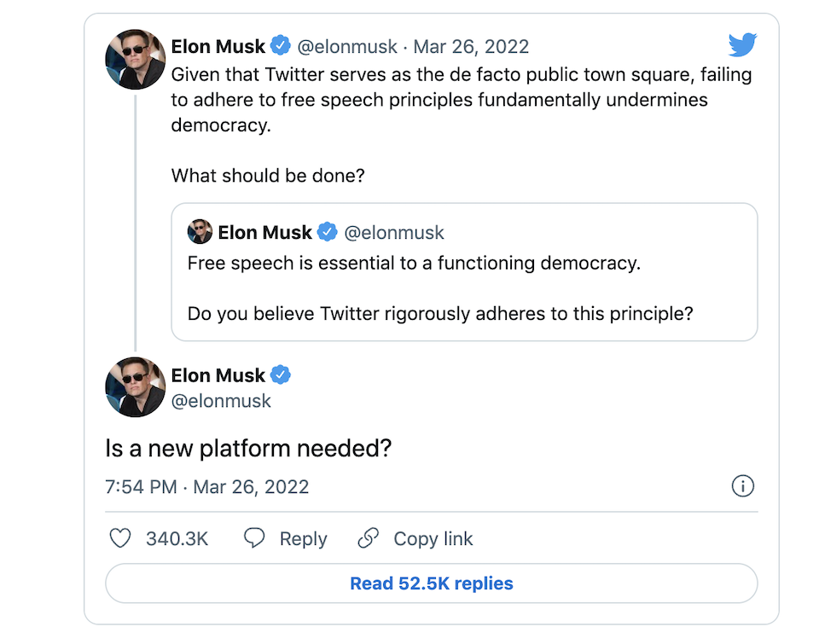Read 52.5K replies
This screenshot has height=644, width=819.
pos(431,584)
